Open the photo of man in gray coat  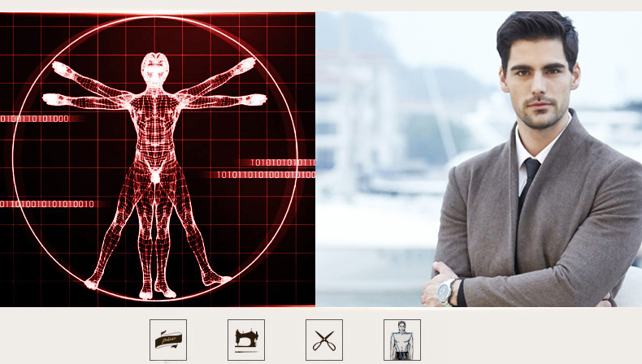[479, 159]
